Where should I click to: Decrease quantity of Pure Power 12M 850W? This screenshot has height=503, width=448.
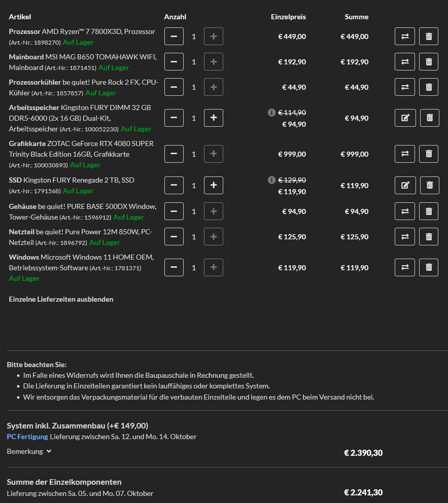174,236
